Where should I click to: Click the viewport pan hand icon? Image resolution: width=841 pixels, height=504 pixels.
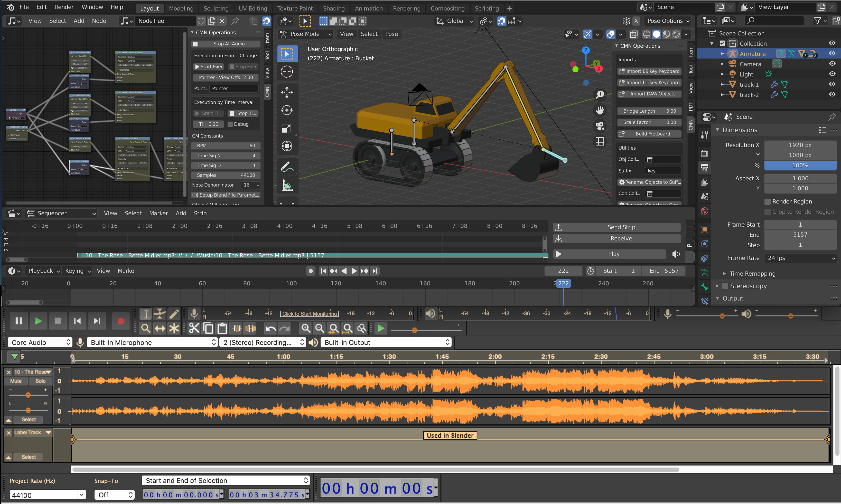(600, 110)
